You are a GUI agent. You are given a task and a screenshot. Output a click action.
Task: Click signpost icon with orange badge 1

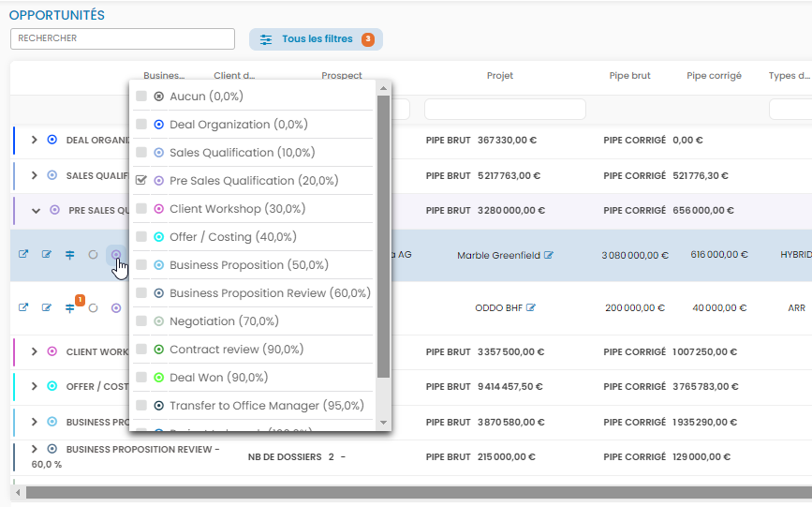point(70,307)
